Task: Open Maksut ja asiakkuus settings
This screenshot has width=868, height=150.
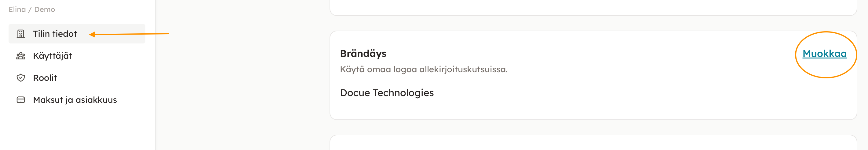Action: 75,100
